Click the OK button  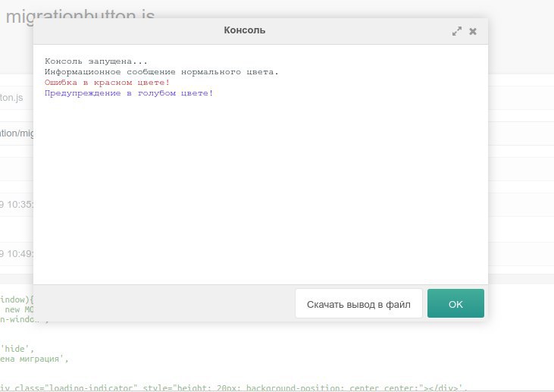[x=455, y=303]
